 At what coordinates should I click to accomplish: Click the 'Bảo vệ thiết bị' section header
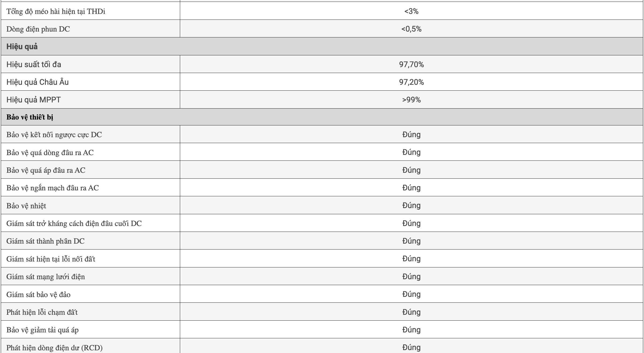pyautogui.click(x=30, y=117)
